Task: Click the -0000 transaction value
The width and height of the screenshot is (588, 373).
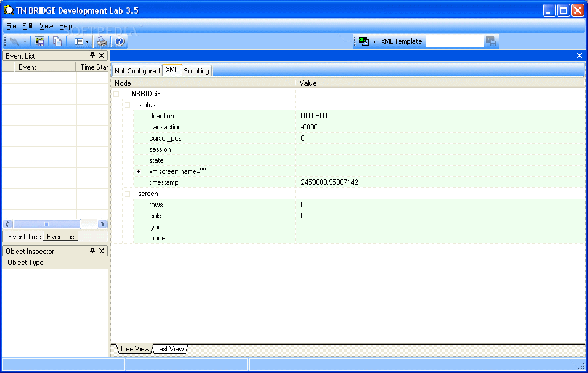Action: click(309, 127)
